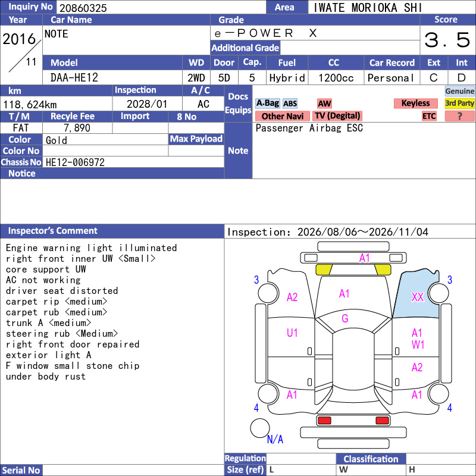This screenshot has height=476, width=476.
Task: Click the exterior grade C
Action: pos(434,78)
